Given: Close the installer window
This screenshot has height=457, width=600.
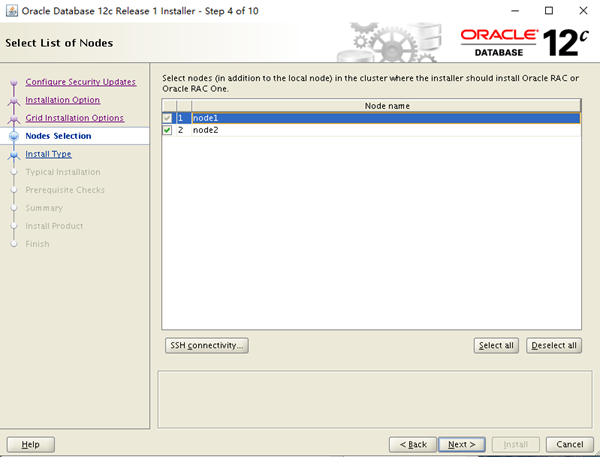Looking at the screenshot, I should [x=583, y=11].
